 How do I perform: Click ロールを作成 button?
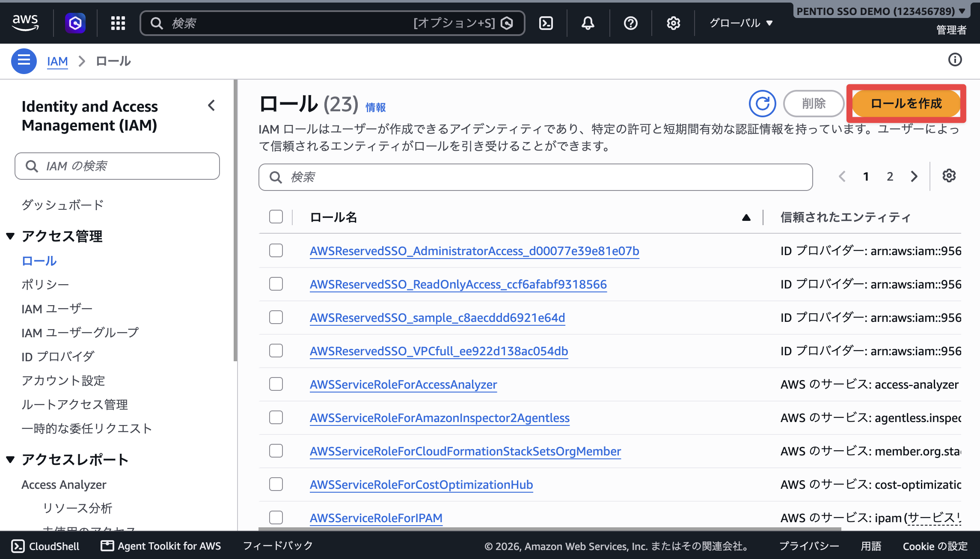[x=906, y=104]
